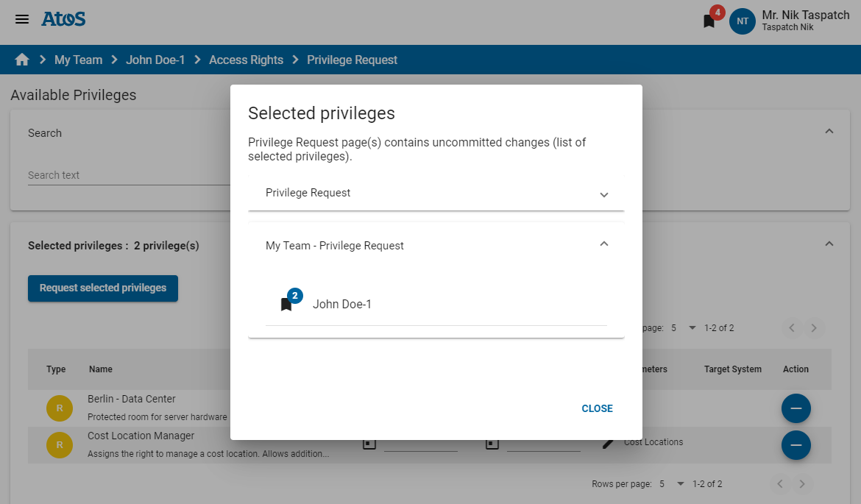Click the home icon in the breadcrumb
The height and width of the screenshot is (504, 861).
21,59
